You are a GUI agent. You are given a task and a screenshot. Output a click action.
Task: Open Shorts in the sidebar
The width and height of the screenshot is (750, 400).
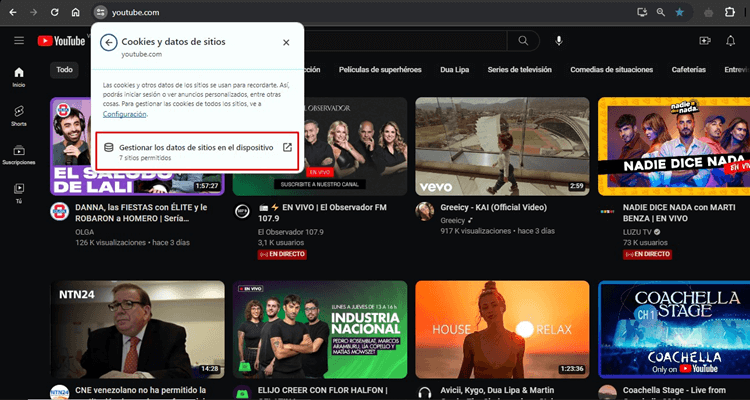point(19,116)
